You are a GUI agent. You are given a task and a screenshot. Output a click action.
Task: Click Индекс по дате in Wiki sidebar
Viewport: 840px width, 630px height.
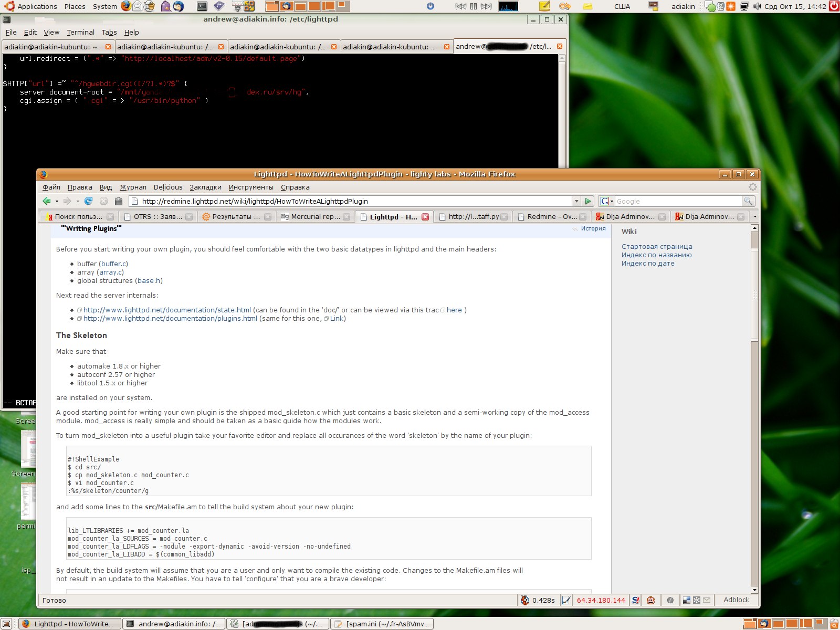pos(648,263)
